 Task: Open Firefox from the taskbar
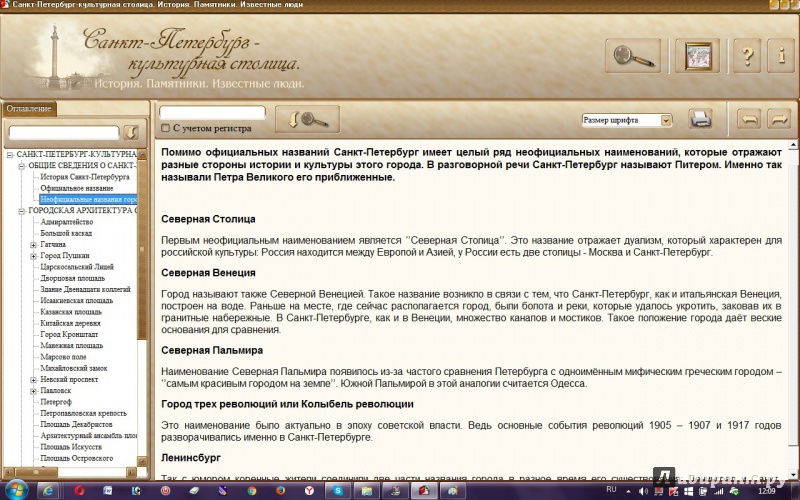pos(281,491)
